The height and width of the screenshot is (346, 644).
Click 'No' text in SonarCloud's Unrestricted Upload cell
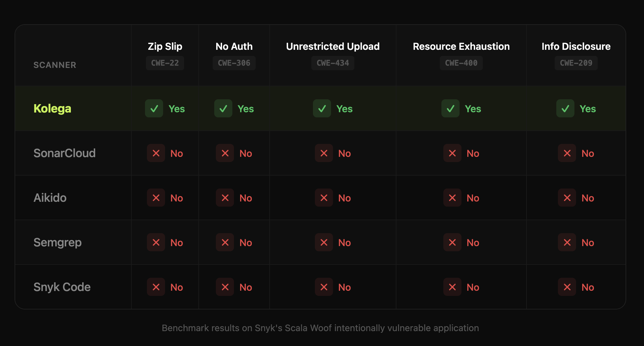pyautogui.click(x=345, y=154)
